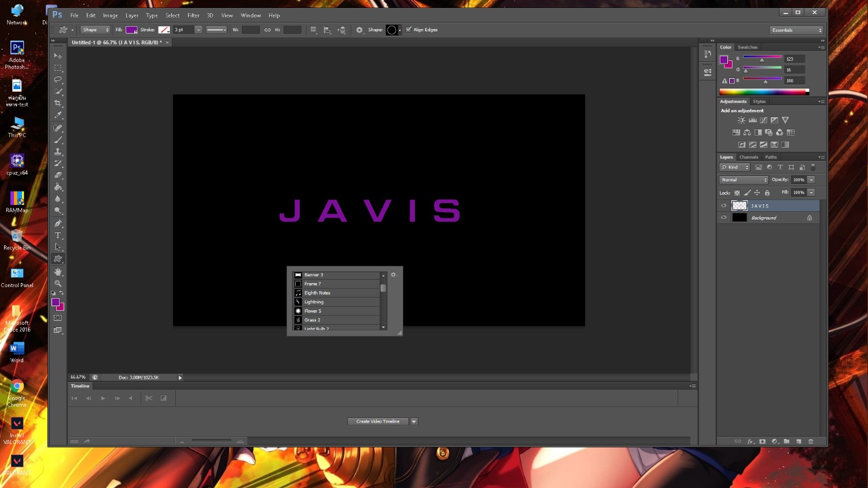The height and width of the screenshot is (488, 868).
Task: Click the trash icon in Layers panel
Action: tap(811, 441)
